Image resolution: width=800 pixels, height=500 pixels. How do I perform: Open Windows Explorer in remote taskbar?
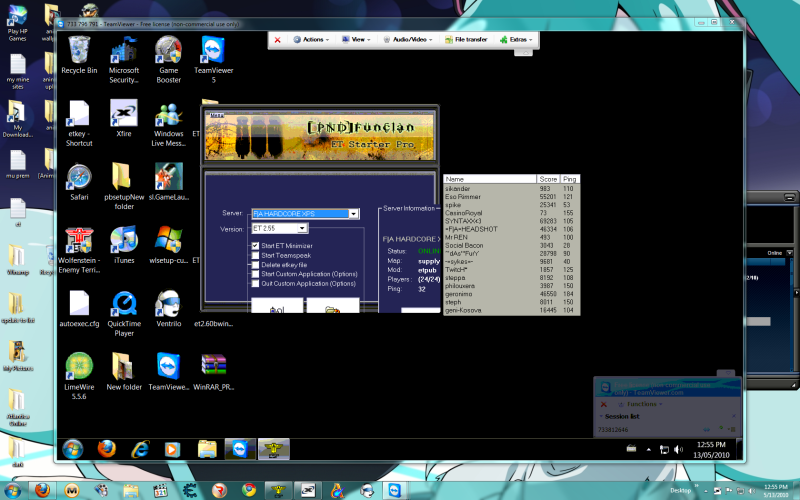[x=207, y=449]
